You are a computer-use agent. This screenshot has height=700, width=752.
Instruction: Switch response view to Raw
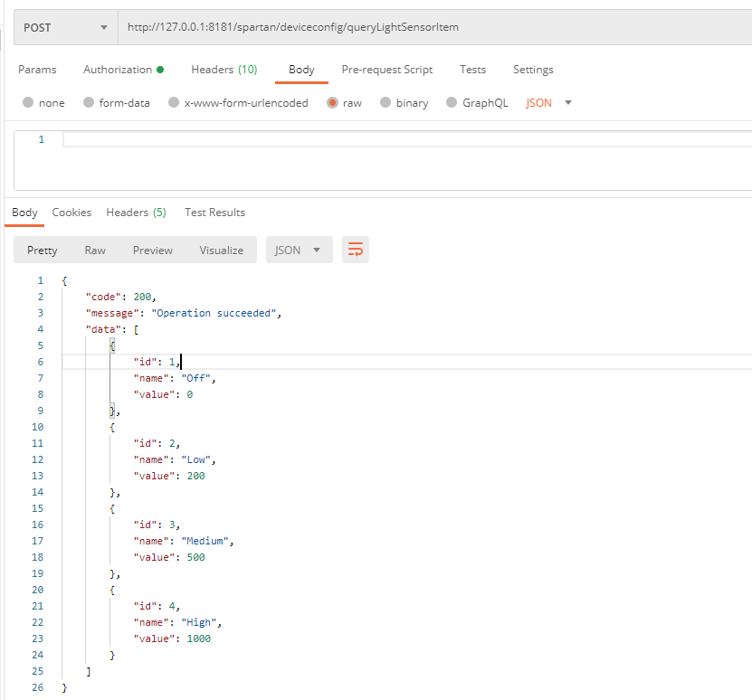[x=95, y=251]
